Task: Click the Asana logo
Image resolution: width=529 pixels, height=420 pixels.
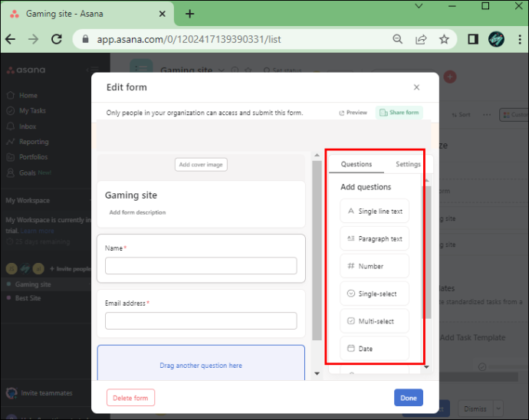Action: pyautogui.click(x=26, y=70)
